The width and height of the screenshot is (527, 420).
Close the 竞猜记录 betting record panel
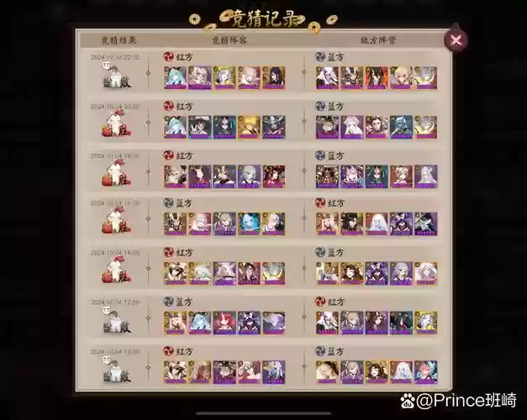tap(456, 39)
